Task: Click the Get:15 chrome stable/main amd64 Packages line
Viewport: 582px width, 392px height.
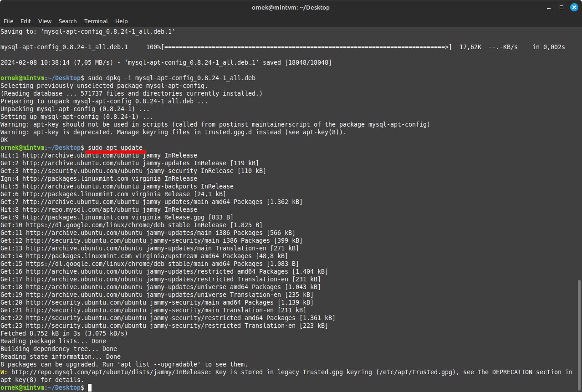Action: 150,264
